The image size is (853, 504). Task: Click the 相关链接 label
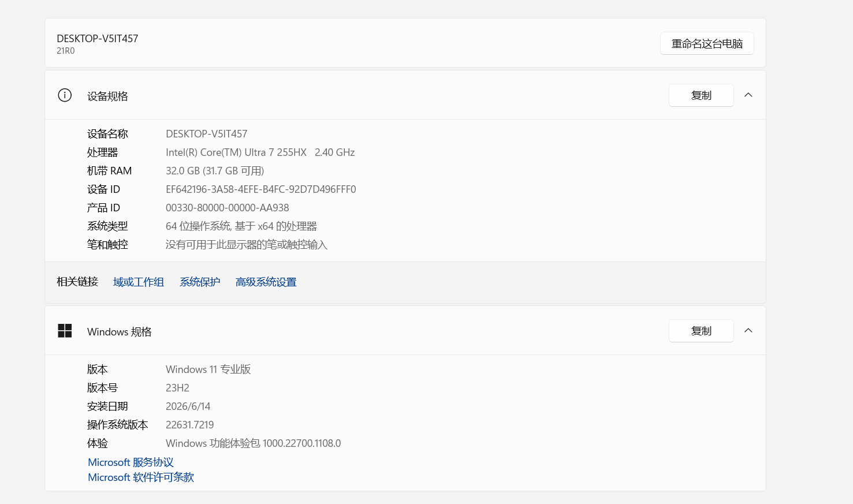tap(77, 282)
